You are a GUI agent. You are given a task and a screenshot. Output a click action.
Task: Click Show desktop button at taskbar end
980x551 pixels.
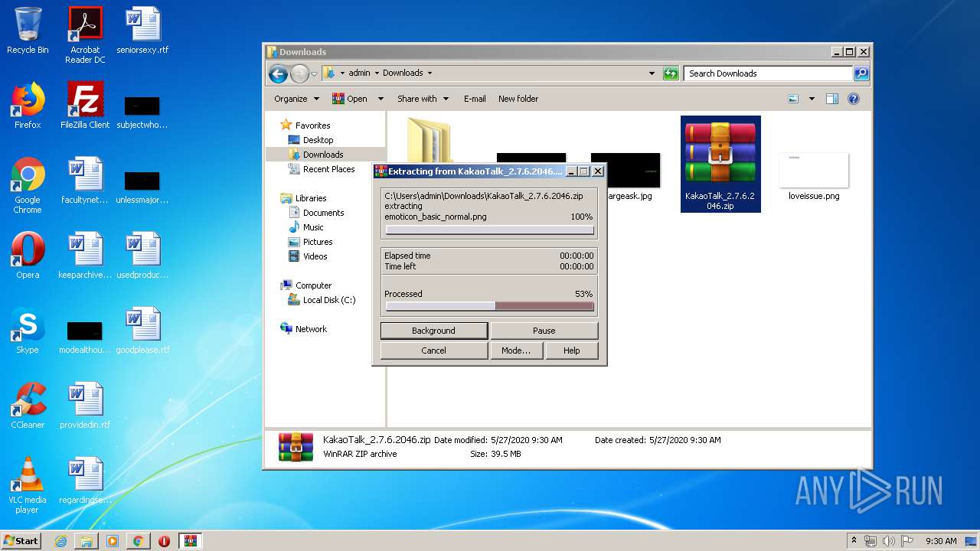[972, 541]
